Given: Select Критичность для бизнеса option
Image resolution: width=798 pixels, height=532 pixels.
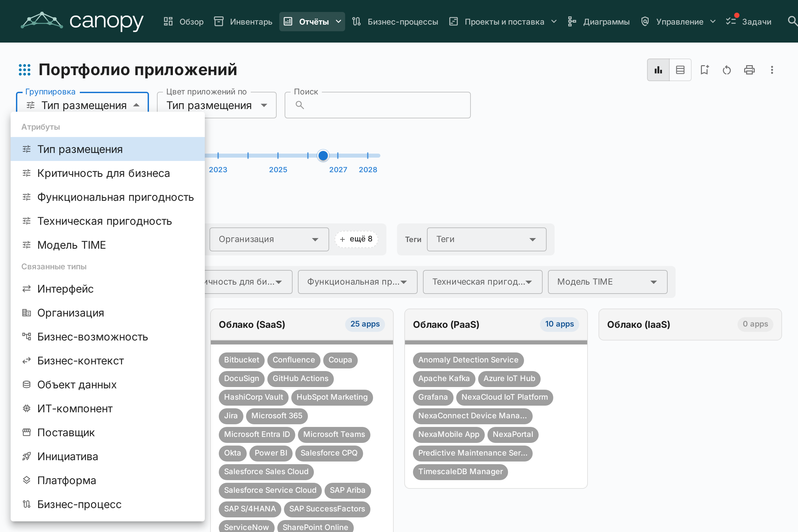Looking at the screenshot, I should point(107,173).
